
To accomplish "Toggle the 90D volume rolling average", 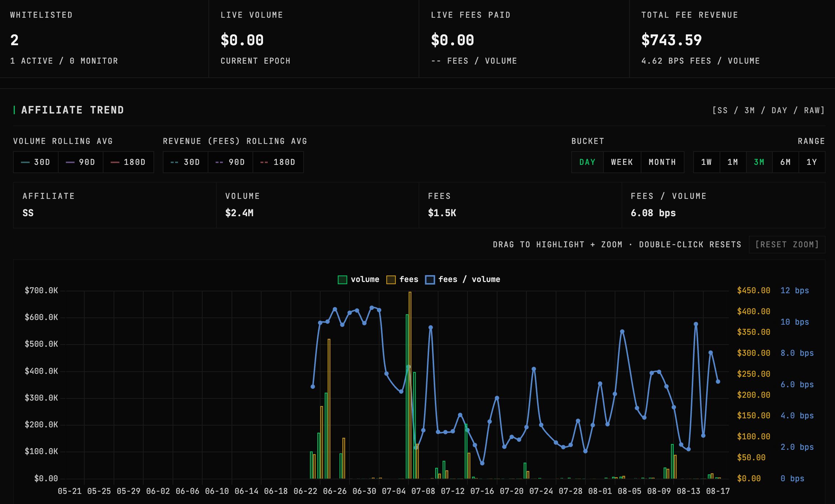I will click(x=81, y=162).
